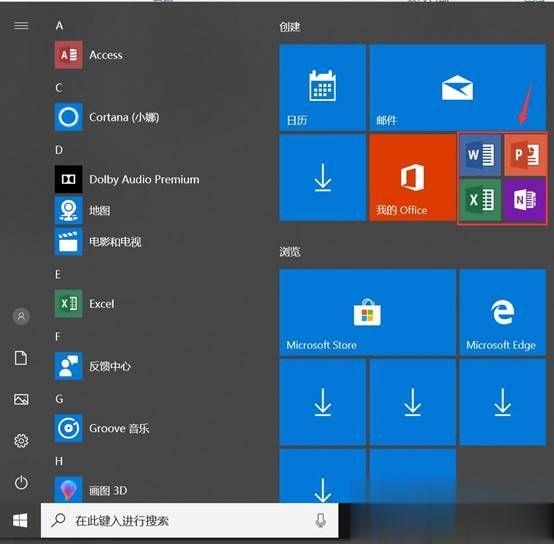Open the 地图 maps app icon
Image resolution: width=554 pixels, height=544 pixels.
pos(69,210)
